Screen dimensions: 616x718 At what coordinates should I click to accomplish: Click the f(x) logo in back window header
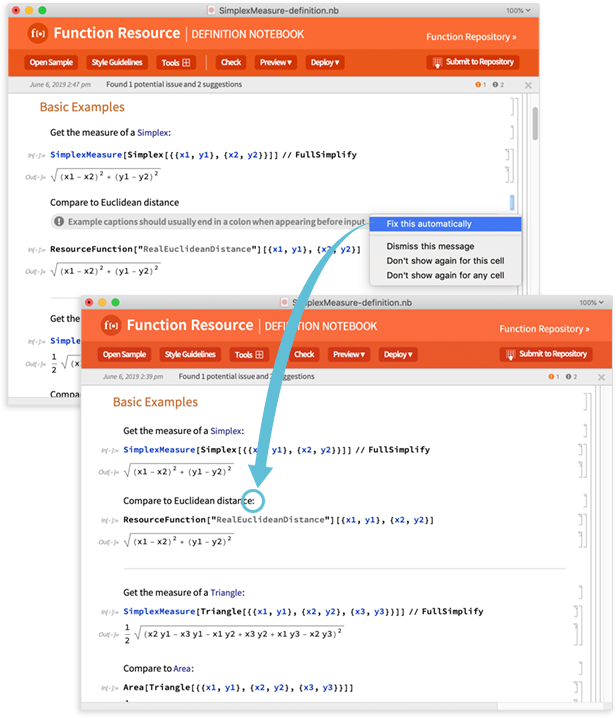[x=38, y=33]
